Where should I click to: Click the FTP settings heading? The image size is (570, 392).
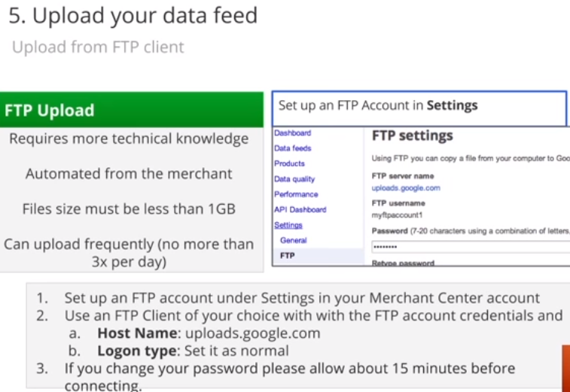tap(412, 135)
